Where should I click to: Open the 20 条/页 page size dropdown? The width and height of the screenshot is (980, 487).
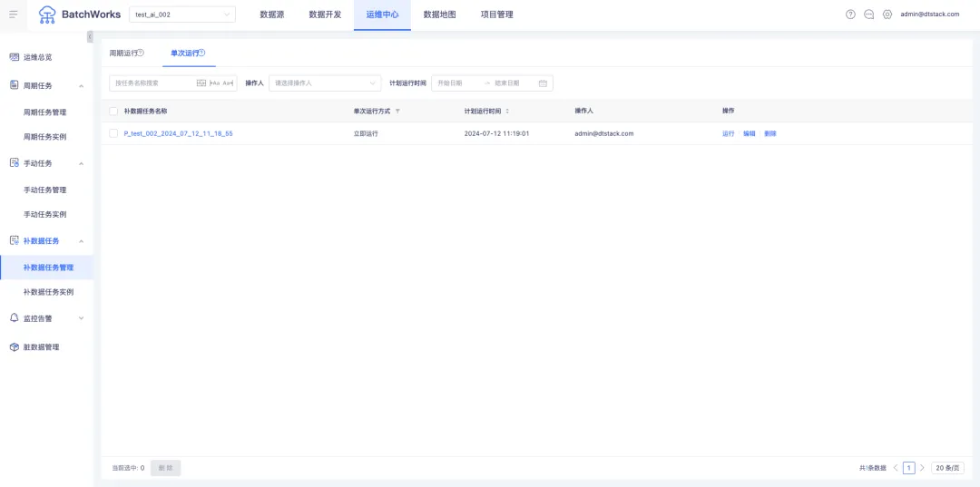coord(947,468)
